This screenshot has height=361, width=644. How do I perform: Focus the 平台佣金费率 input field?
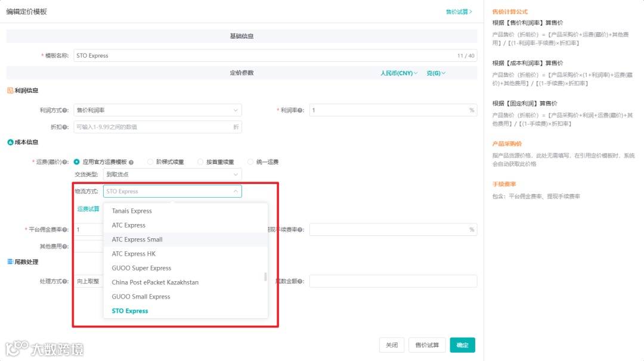point(89,230)
